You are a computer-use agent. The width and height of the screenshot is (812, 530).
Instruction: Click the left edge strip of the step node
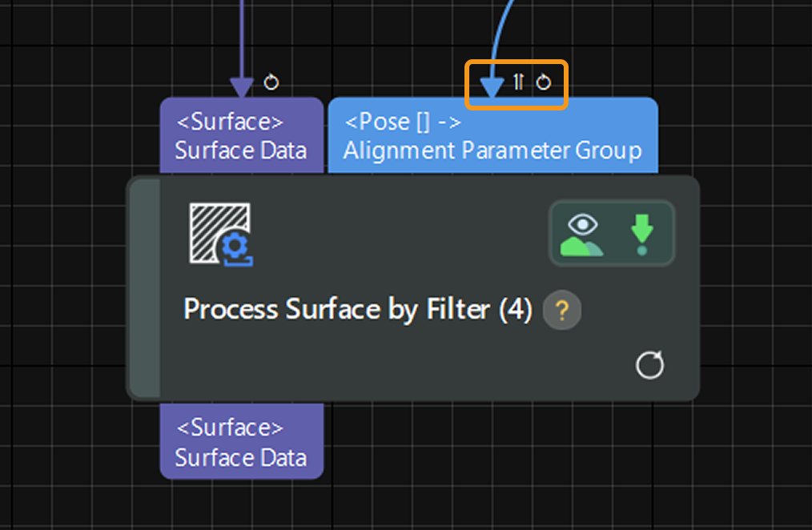click(144, 288)
